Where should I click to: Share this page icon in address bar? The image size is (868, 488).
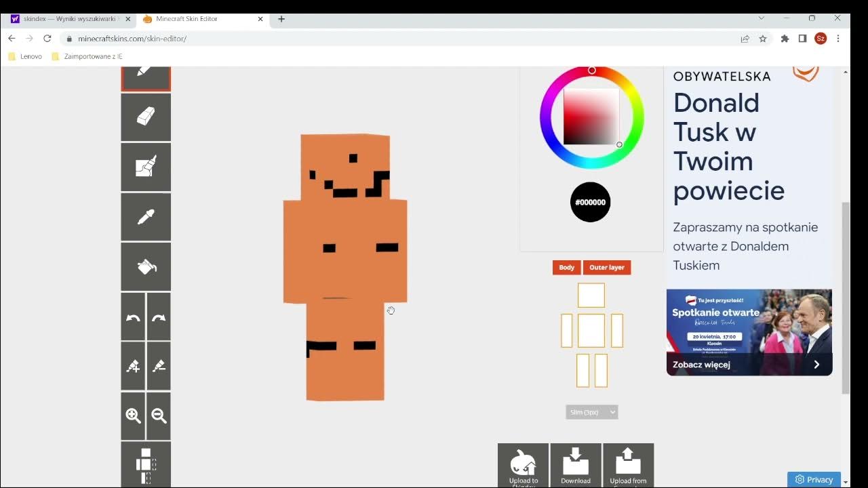coord(745,39)
